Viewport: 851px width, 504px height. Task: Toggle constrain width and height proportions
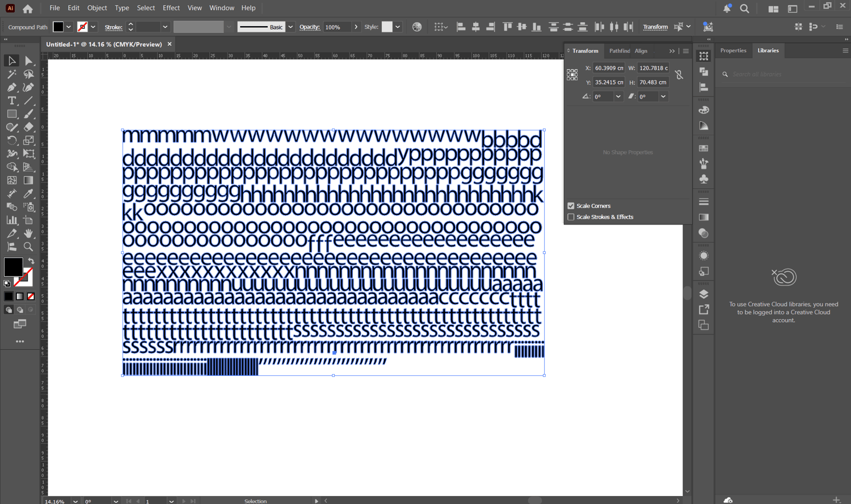point(679,75)
